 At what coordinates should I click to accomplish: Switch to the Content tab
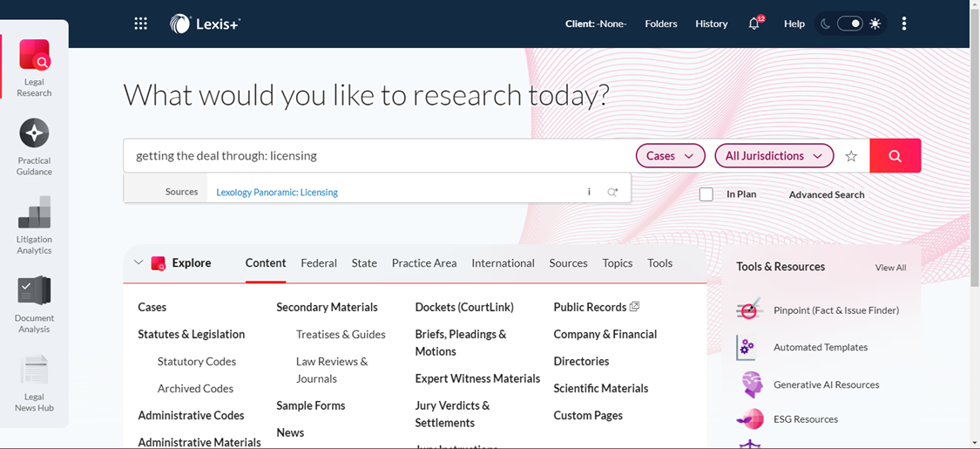[x=266, y=263]
